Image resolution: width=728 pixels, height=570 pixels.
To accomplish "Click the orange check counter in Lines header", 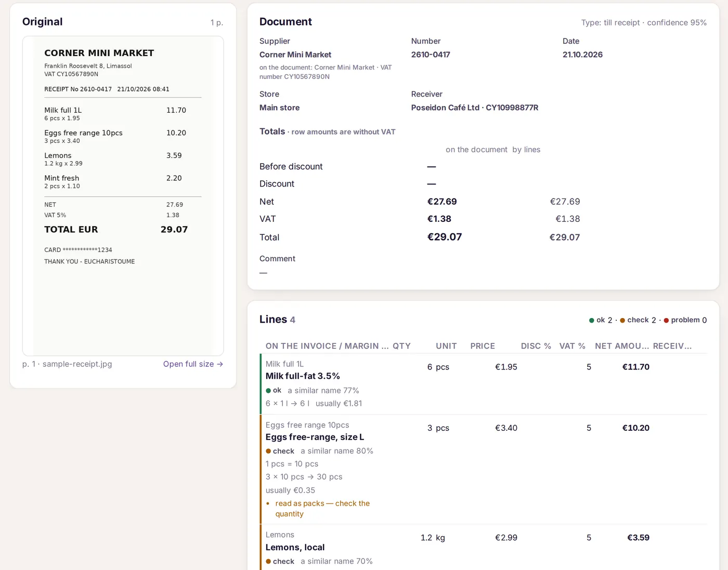I will click(x=638, y=320).
